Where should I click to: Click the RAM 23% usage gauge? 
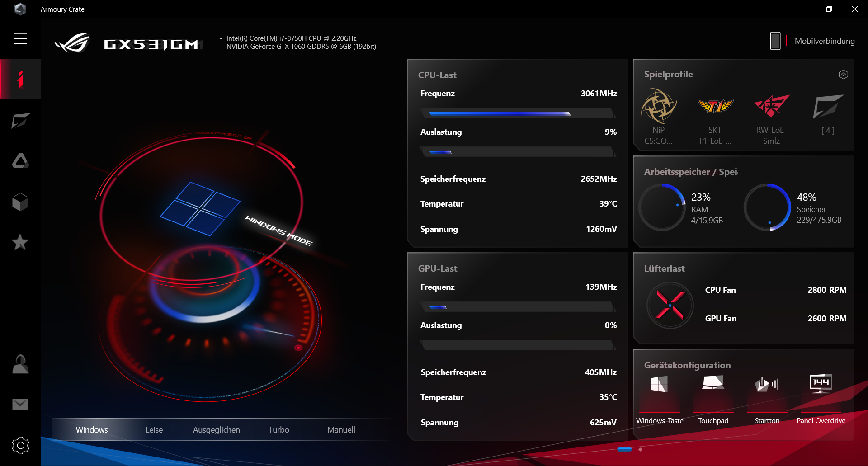pos(662,207)
